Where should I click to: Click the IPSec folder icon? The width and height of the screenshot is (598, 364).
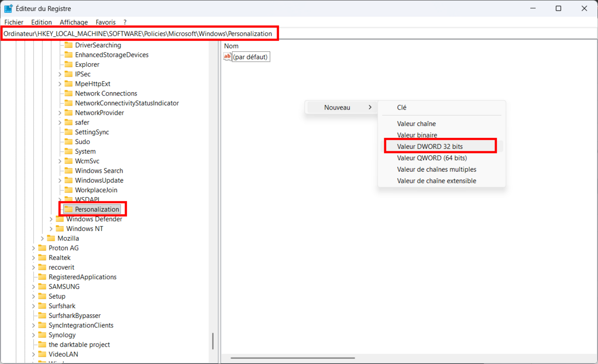[68, 74]
